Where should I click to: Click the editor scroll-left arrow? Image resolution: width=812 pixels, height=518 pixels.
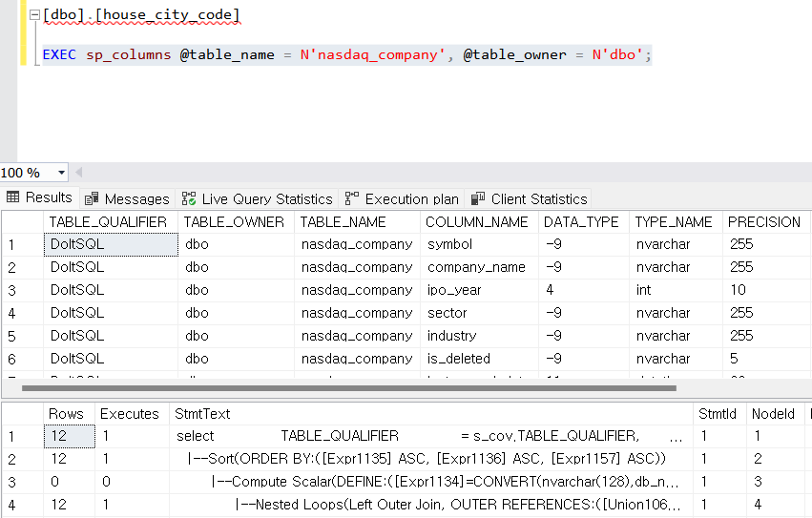78,173
